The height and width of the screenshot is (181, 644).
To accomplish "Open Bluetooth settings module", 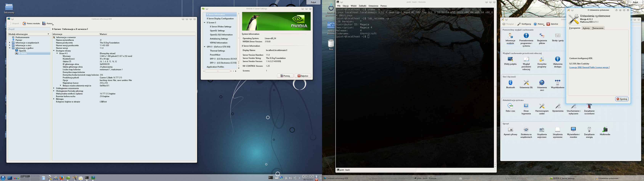I will pyautogui.click(x=510, y=84).
